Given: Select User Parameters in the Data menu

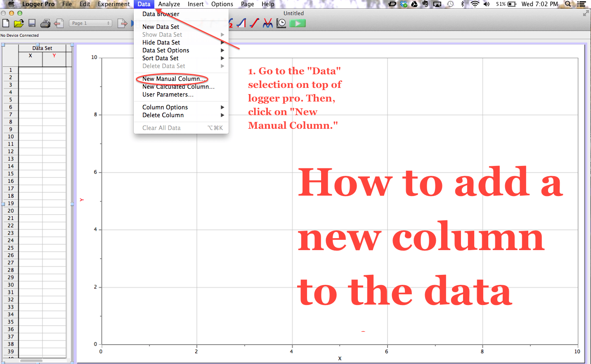Looking at the screenshot, I should pos(181,95).
